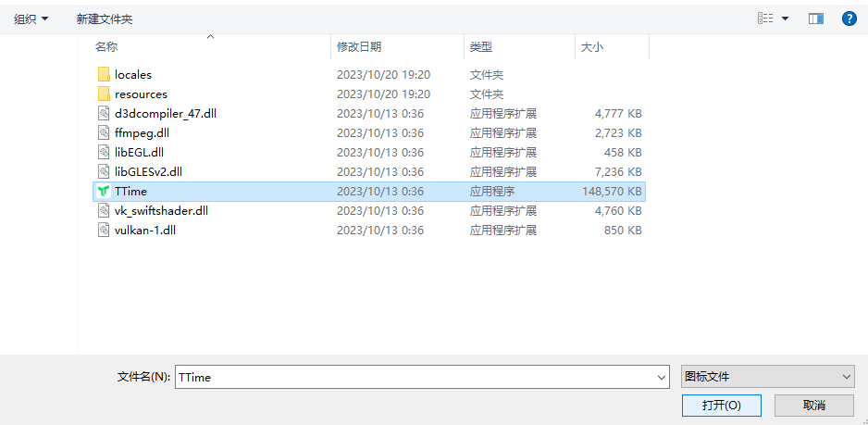This screenshot has height=425, width=868.
Task: Click the 应用程序 type cell of TTime
Action: click(492, 191)
